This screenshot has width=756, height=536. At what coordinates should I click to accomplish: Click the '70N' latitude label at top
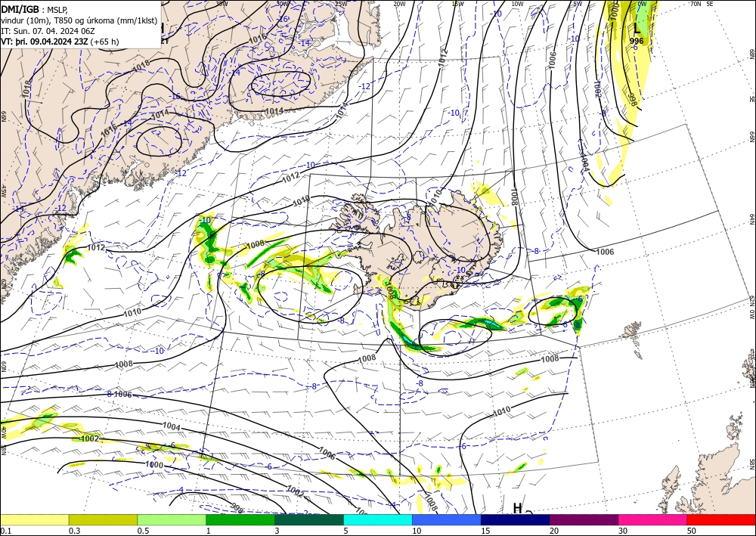pos(696,4)
